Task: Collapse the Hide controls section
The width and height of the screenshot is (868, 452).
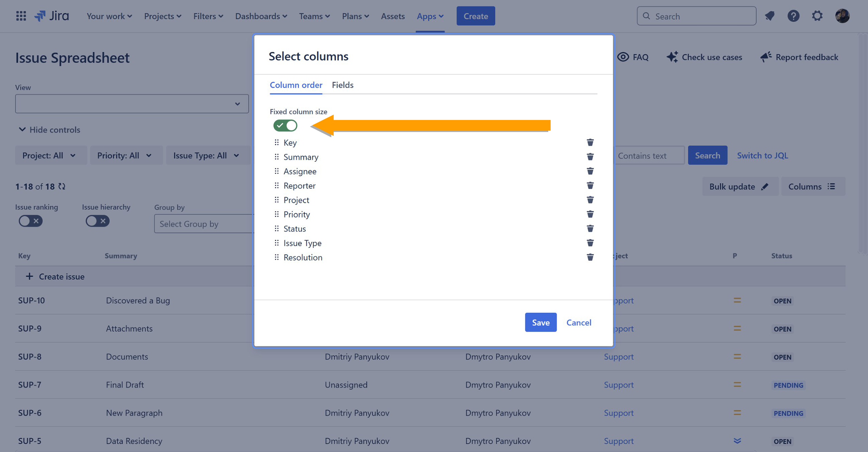Action: point(50,130)
